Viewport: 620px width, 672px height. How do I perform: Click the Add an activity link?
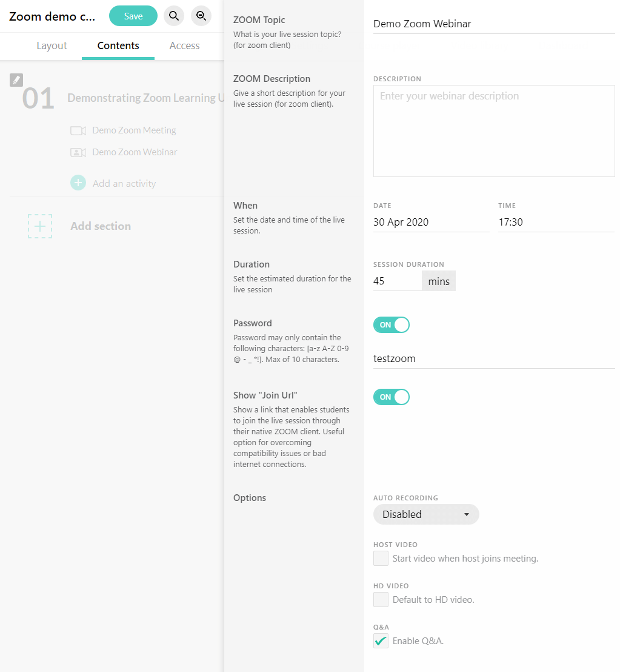[x=124, y=183]
